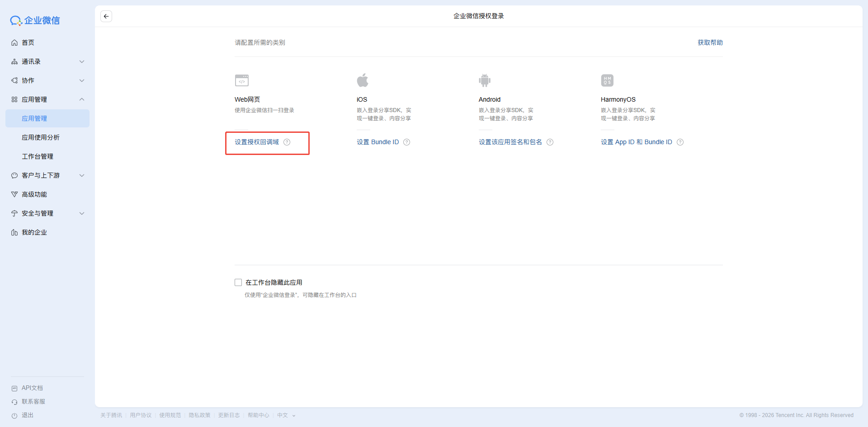Viewport: 868px width, 427px height.
Task: Open 隐私政策 footer link
Action: (200, 415)
